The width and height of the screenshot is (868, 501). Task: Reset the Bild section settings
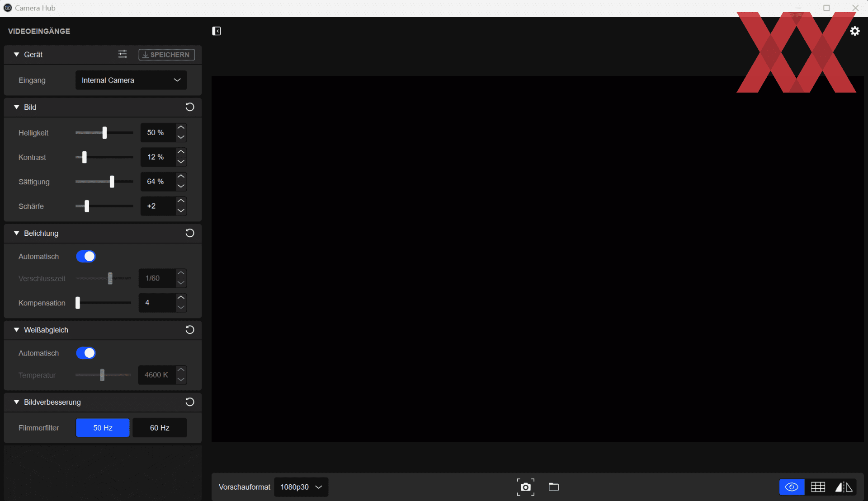[x=190, y=107]
